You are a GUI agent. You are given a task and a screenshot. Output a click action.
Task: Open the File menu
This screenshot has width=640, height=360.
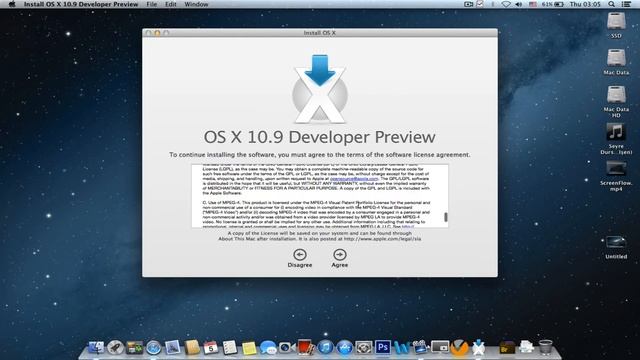pyautogui.click(x=151, y=4)
